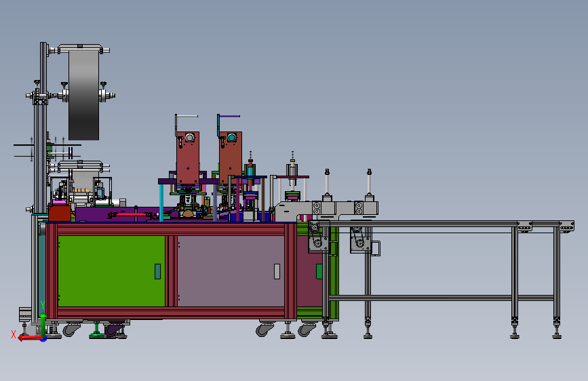Select the white handle on the gray door

[277, 271]
